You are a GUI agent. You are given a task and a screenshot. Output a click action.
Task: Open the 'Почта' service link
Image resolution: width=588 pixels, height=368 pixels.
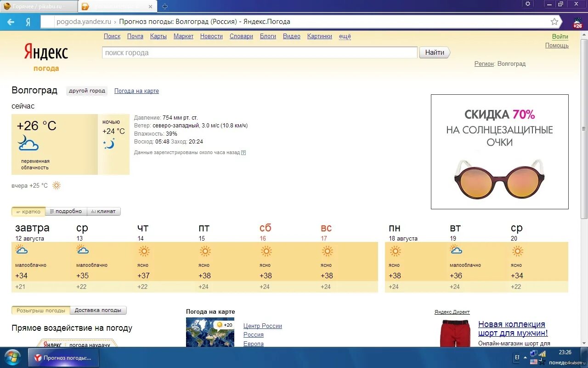[135, 36]
